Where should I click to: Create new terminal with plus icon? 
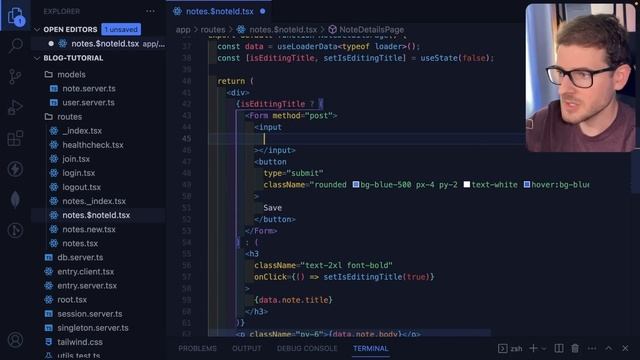point(533,348)
